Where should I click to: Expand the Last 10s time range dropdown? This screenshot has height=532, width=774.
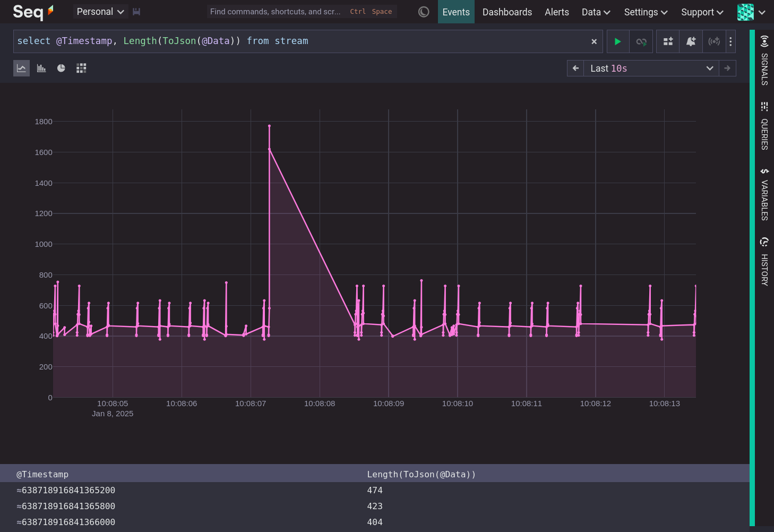[x=651, y=68]
